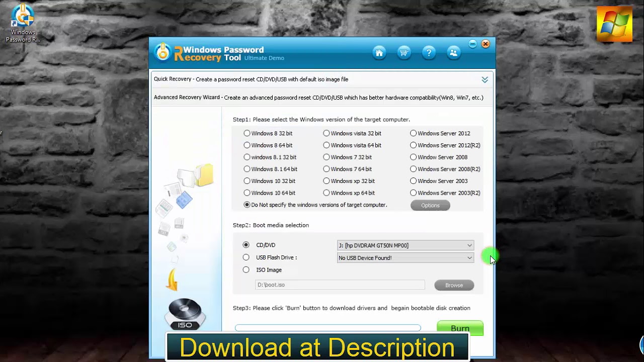This screenshot has height=362, width=644.
Task: Click the burn progress bar
Action: pos(328,328)
